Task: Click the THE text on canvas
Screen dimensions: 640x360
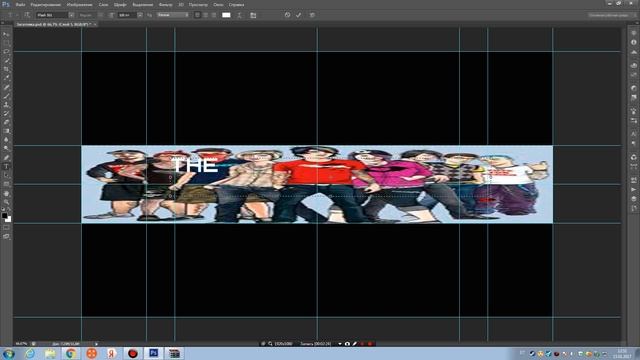Action: 195,165
